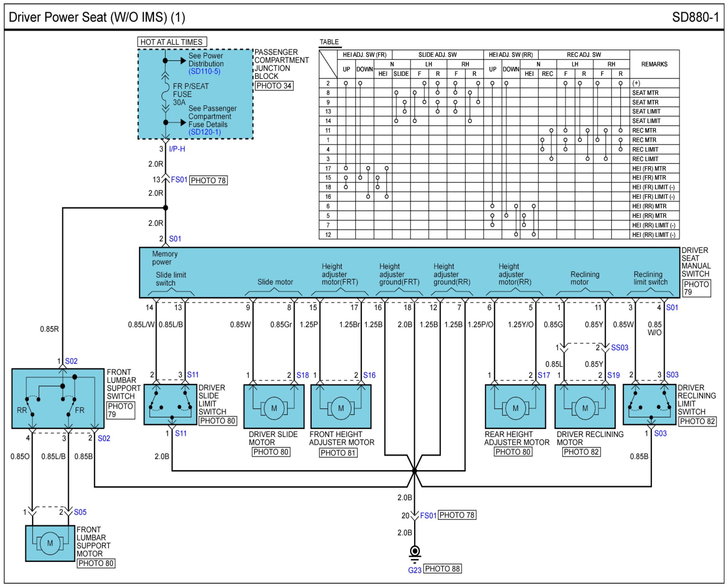This screenshot has height=588, width=728.
Task: Click the Front Lumbar Support Motor symbol
Action: click(50, 543)
